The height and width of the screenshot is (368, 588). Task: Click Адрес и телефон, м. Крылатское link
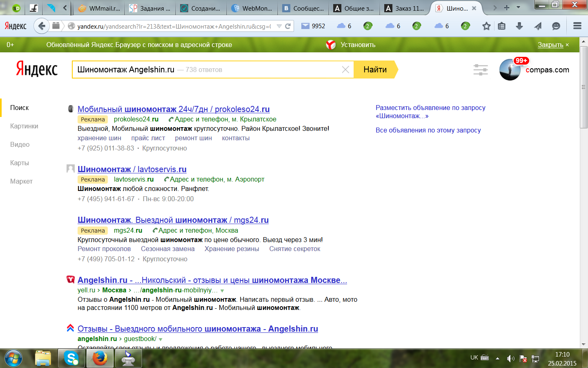[225, 119]
